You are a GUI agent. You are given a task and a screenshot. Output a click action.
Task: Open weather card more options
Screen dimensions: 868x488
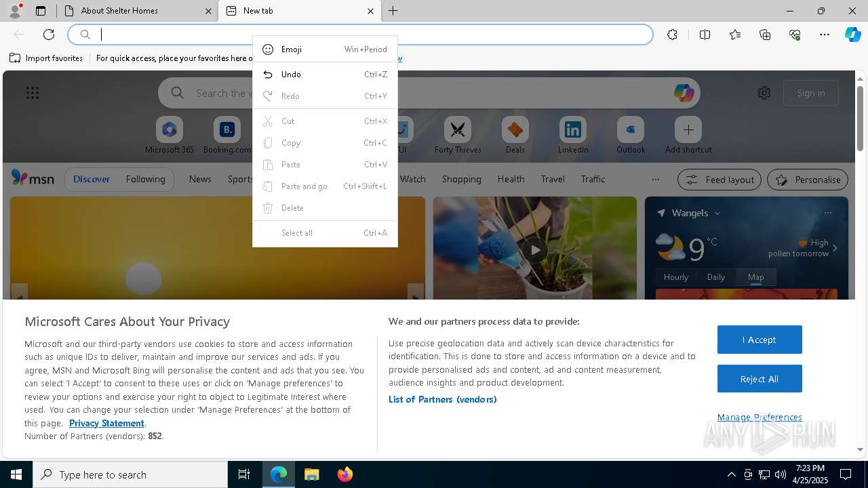(x=827, y=213)
